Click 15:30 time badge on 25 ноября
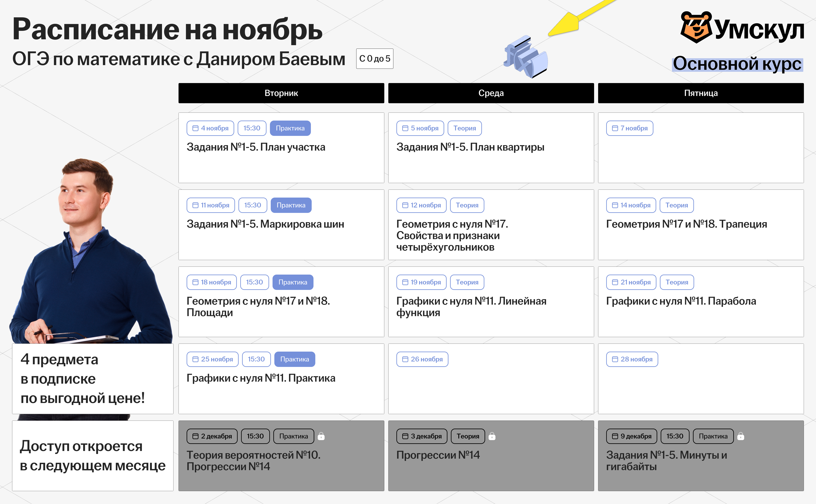Image resolution: width=816 pixels, height=504 pixels. coord(256,359)
